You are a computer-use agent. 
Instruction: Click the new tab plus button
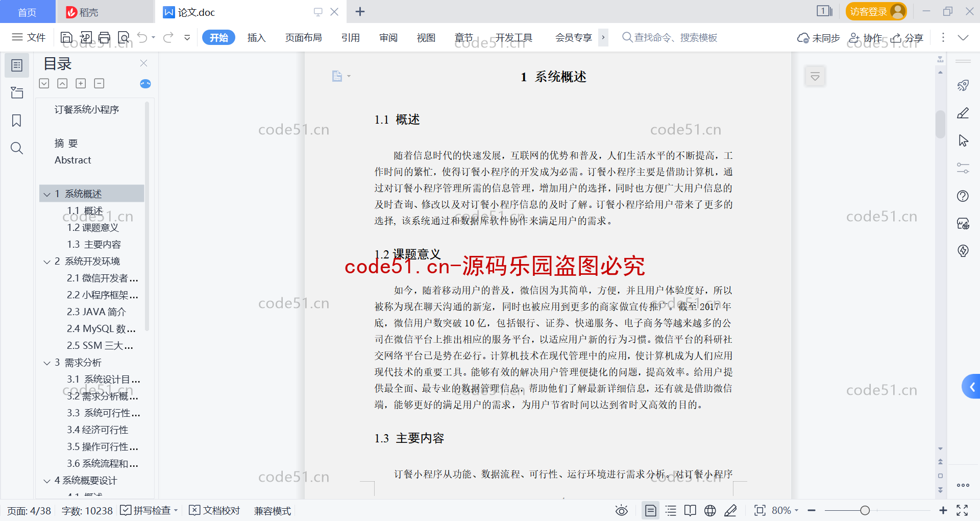pos(360,12)
